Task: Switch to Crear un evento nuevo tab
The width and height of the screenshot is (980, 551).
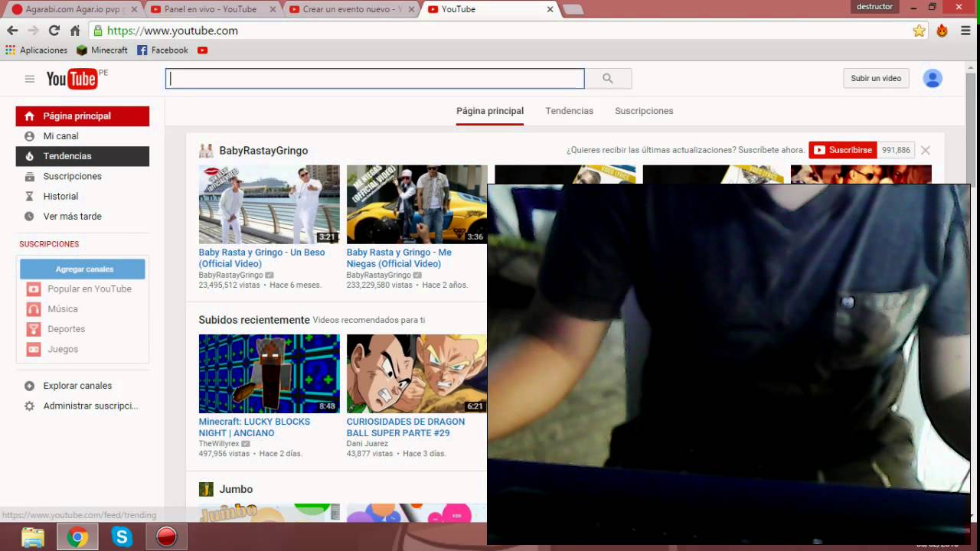Action: 351,9
